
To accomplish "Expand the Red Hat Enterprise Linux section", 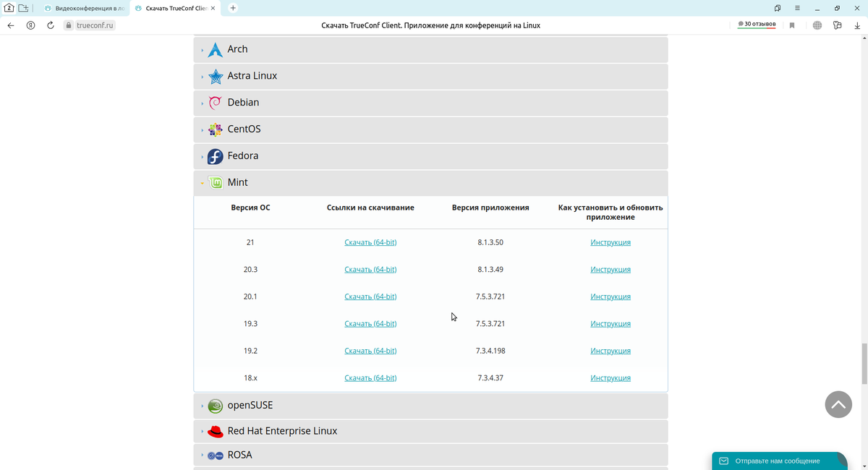I will (430, 432).
